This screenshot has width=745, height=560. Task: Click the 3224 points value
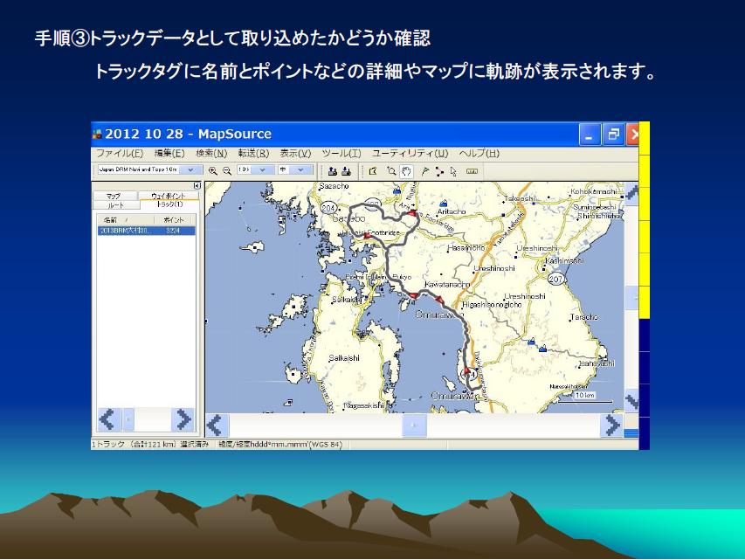[x=172, y=231]
